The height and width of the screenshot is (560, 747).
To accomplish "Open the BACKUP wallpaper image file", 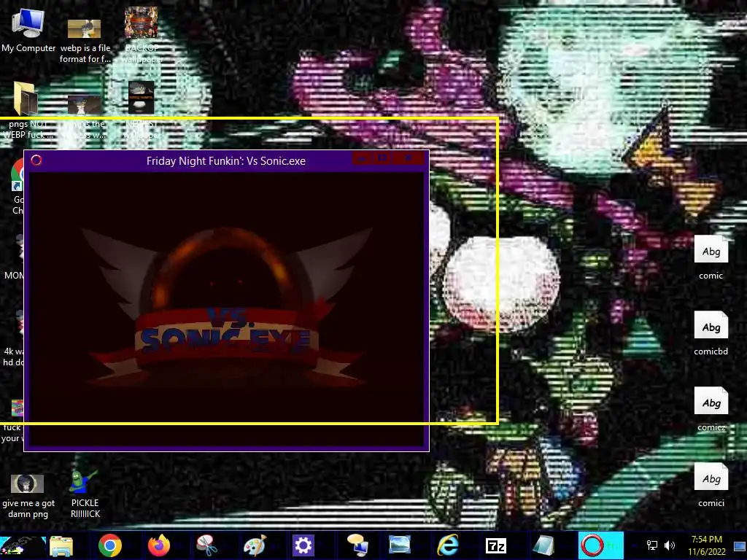I will pos(142,36).
